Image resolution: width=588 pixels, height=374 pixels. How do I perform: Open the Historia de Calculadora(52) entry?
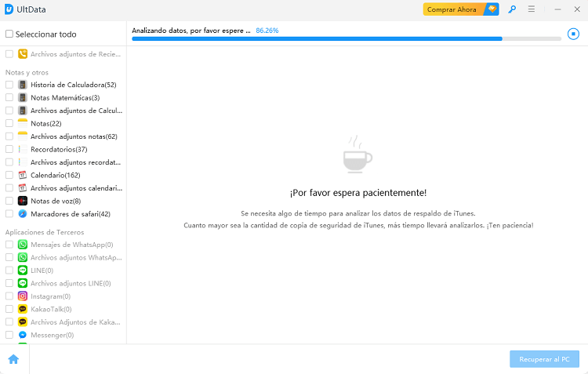click(x=74, y=85)
